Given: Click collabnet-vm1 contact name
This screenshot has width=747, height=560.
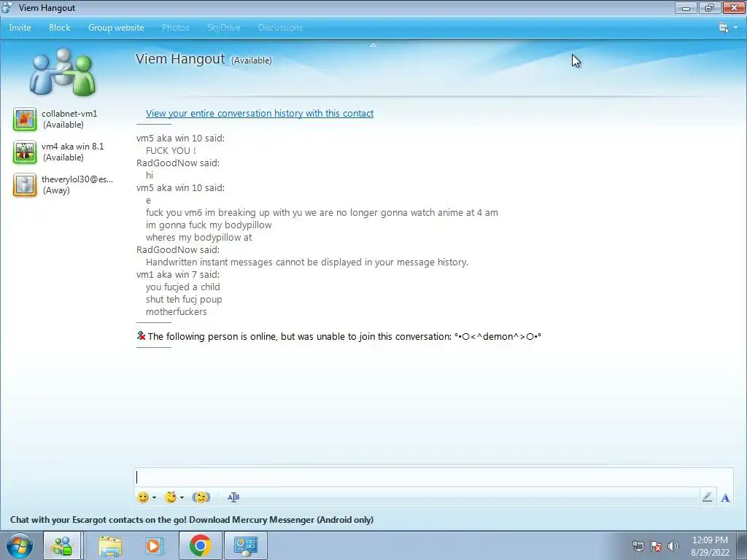Looking at the screenshot, I should click(69, 113).
